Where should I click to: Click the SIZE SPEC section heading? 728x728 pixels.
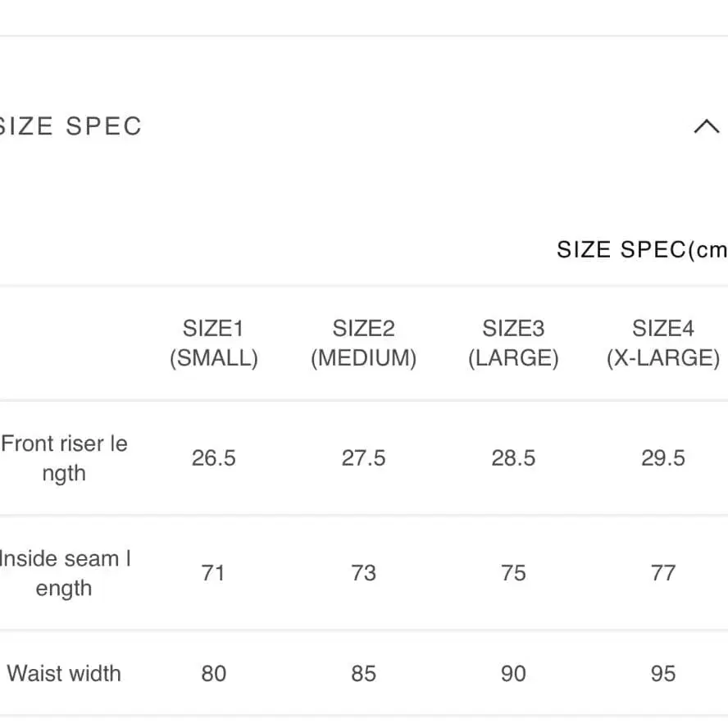click(72, 126)
